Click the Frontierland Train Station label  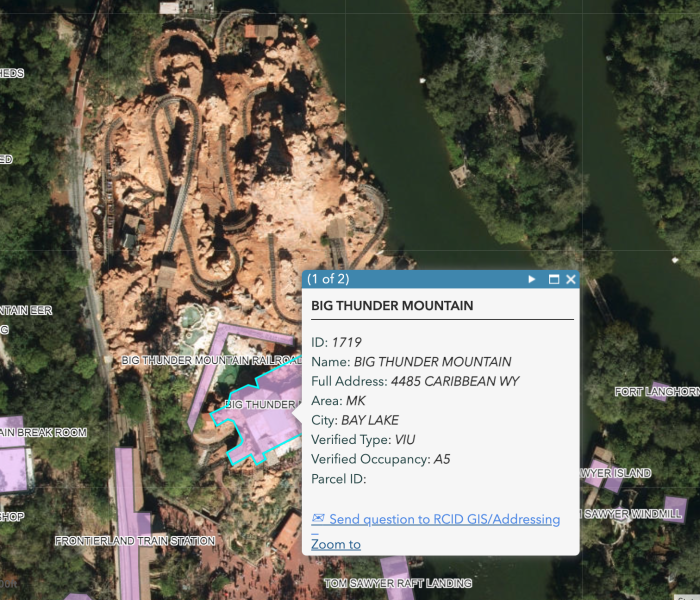point(135,541)
